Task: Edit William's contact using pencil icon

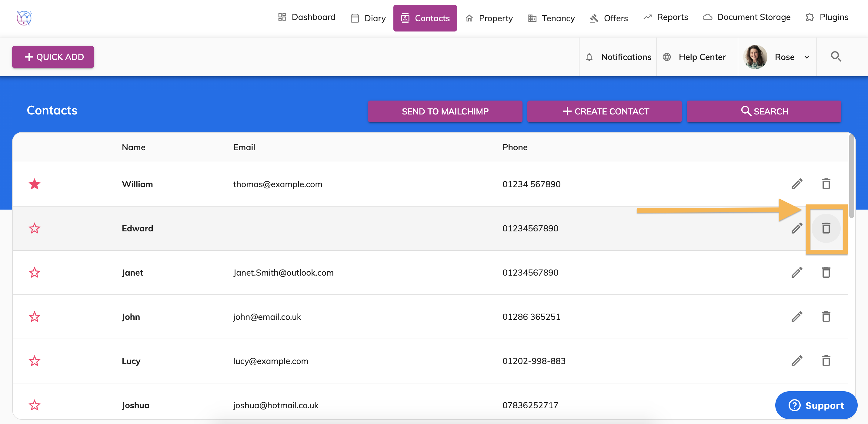Action: pos(796,184)
